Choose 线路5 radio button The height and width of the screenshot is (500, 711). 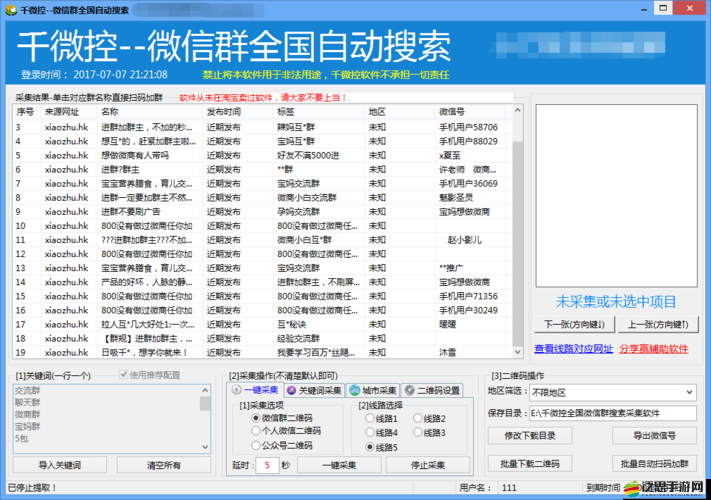point(370,447)
